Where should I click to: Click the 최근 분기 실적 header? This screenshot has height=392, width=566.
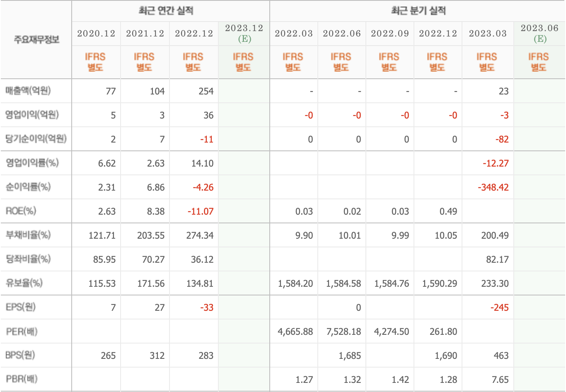coord(418,11)
